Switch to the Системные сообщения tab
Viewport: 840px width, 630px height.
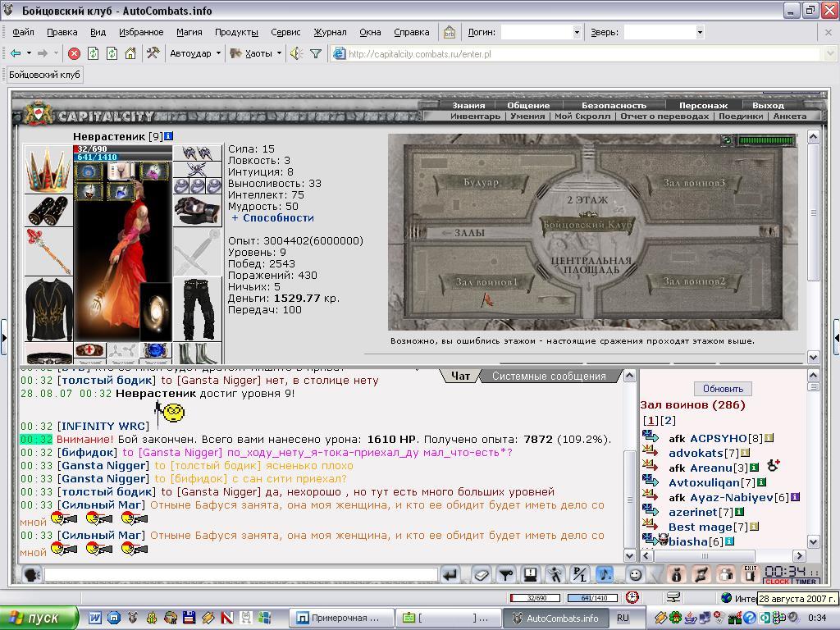(549, 376)
